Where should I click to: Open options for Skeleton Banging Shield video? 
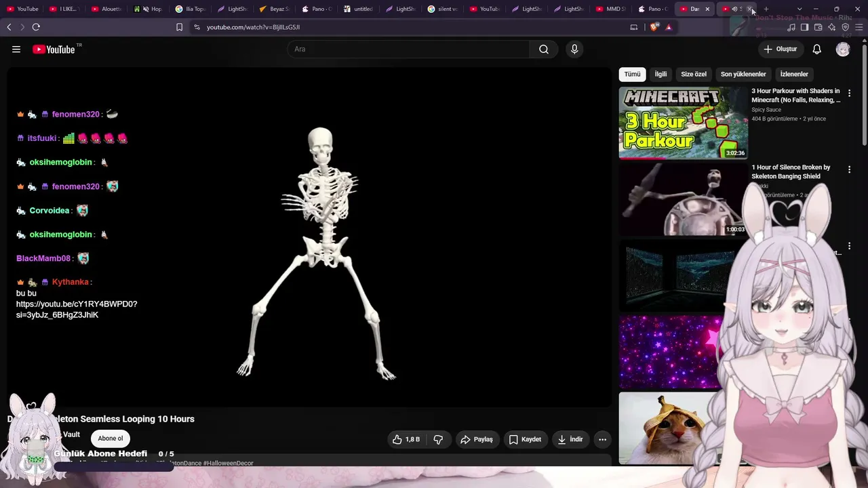click(x=849, y=169)
